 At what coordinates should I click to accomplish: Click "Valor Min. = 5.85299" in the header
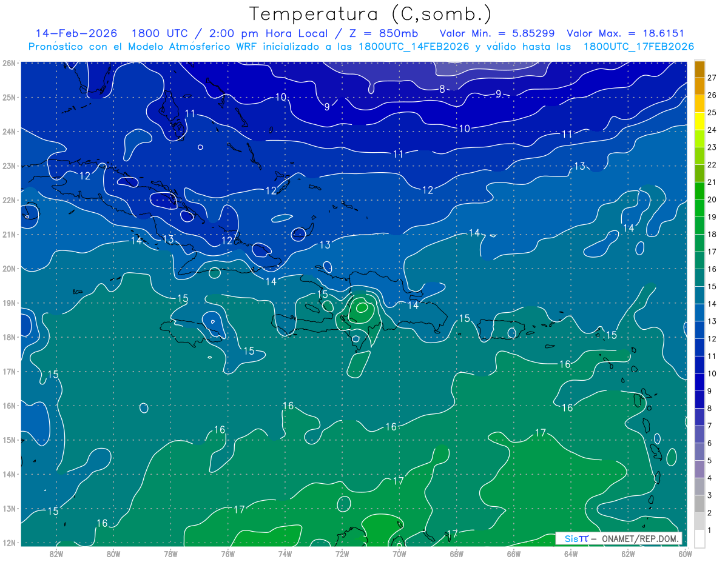pyautogui.click(x=497, y=33)
